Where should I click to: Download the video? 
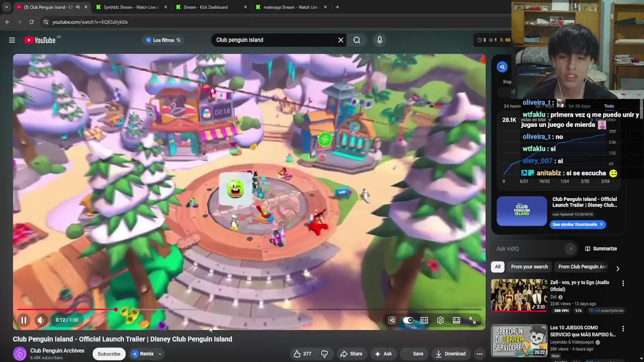click(451, 353)
